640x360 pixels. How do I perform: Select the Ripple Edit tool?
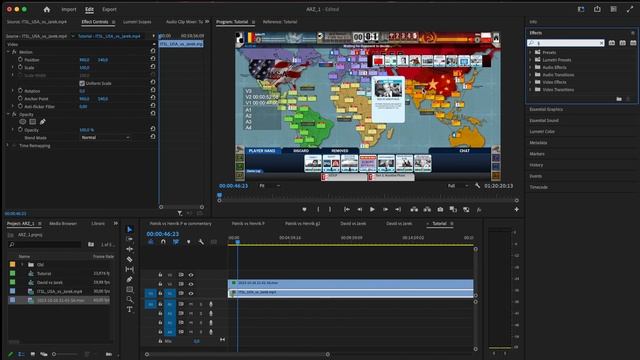pyautogui.click(x=130, y=249)
